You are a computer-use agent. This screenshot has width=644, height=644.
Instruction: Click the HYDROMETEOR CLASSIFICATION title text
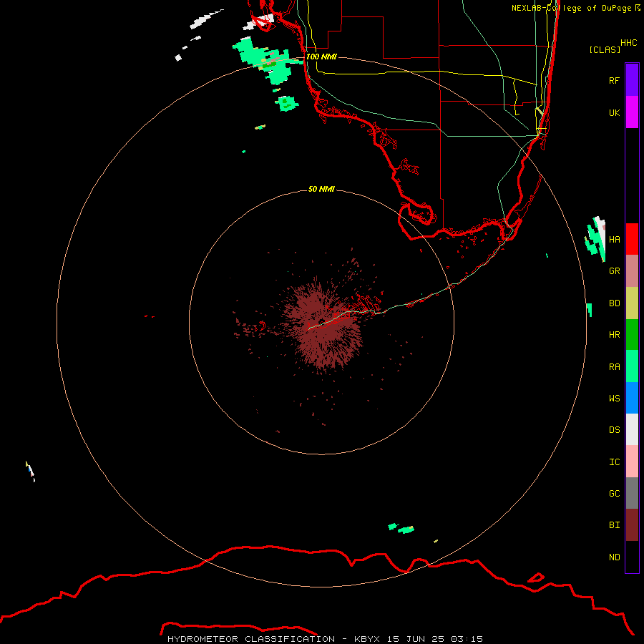point(251,639)
